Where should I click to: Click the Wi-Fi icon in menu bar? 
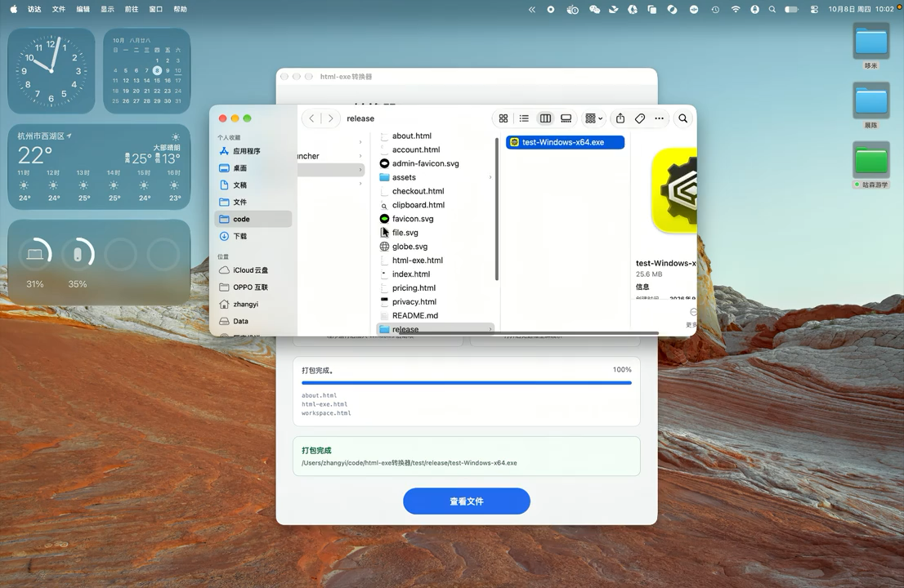[x=735, y=9]
